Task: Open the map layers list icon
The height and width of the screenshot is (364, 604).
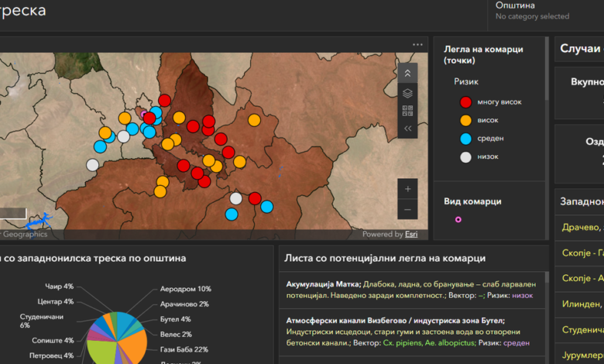Action: tap(407, 93)
